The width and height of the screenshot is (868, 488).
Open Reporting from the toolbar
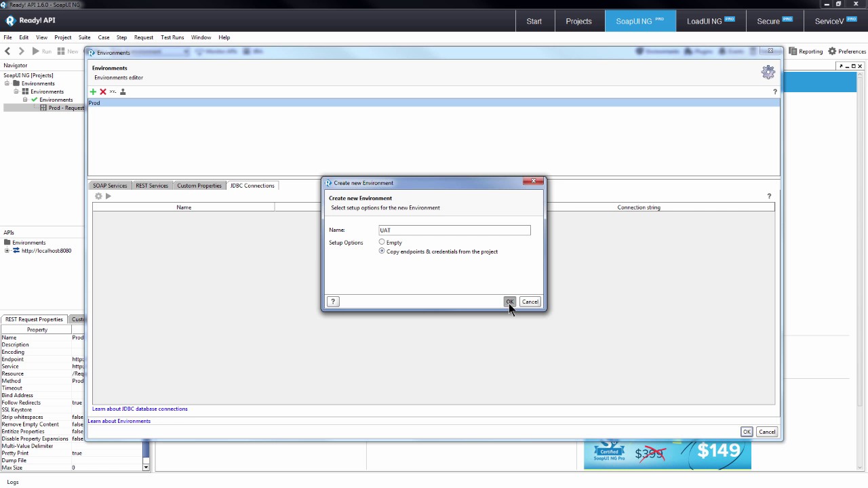[806, 52]
